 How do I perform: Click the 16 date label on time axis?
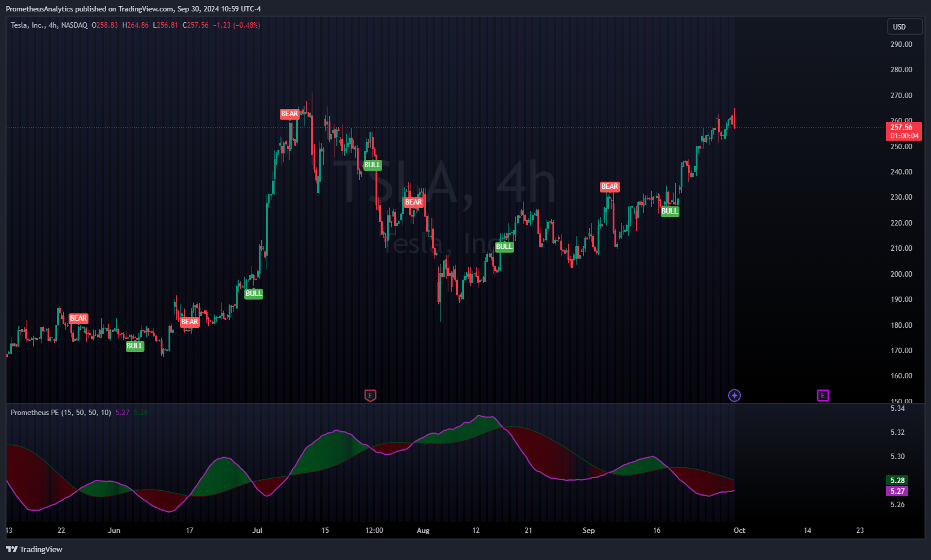[x=657, y=531]
